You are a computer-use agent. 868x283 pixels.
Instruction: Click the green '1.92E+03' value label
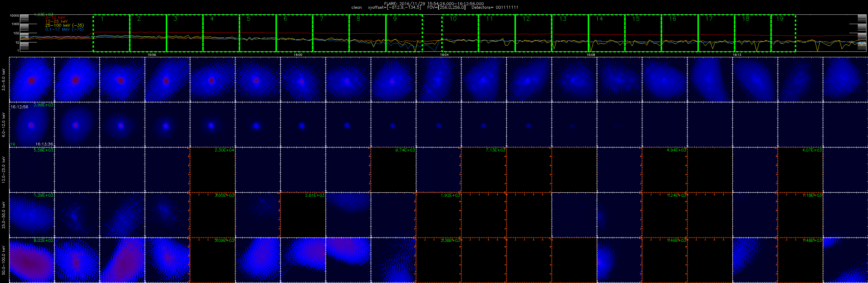450,195
